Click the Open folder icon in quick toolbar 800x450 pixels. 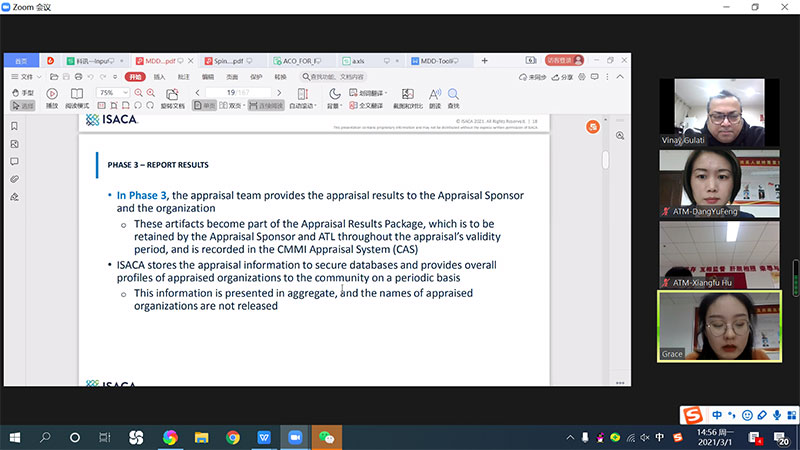[x=54, y=77]
